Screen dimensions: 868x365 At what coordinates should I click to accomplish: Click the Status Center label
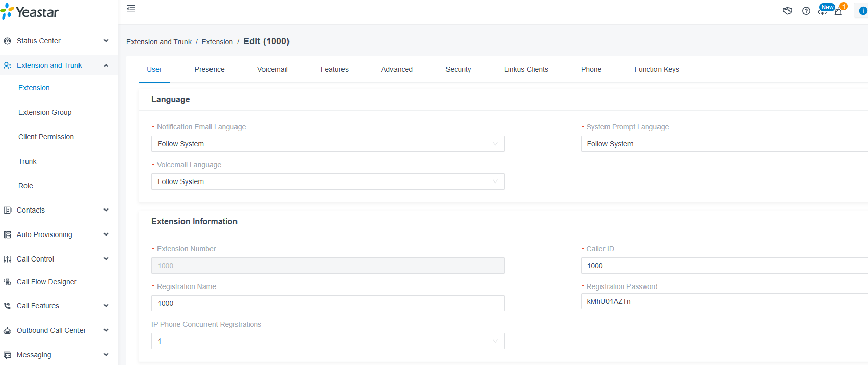39,41
